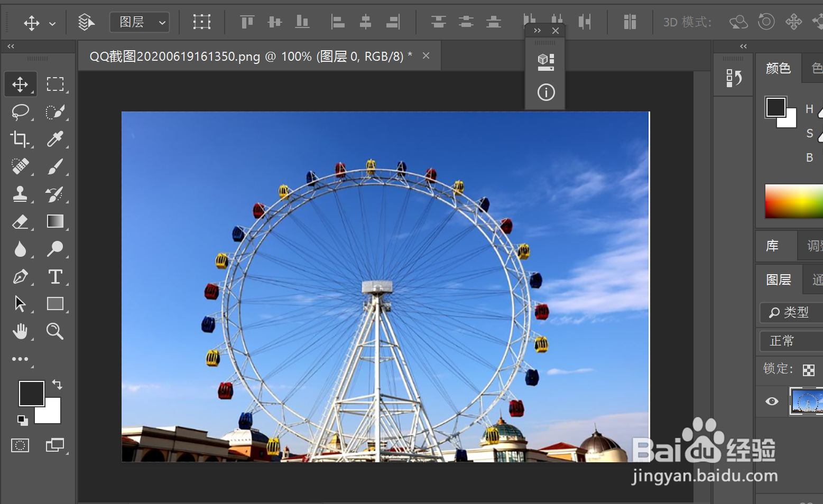Pick a color from the spectrum ramp
The height and width of the screenshot is (504, 823).
pyautogui.click(x=794, y=201)
